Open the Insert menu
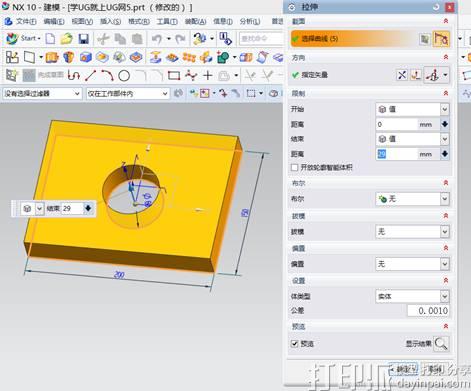This screenshot has height=391, width=471. tap(110, 22)
